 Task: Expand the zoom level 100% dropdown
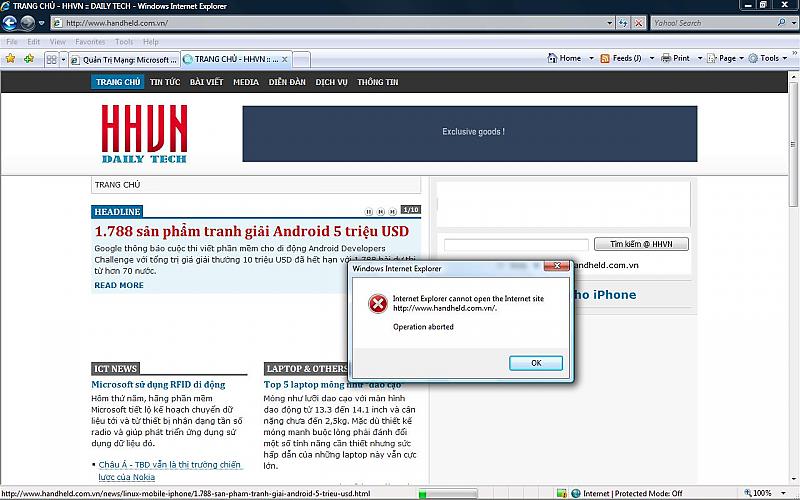coord(790,493)
